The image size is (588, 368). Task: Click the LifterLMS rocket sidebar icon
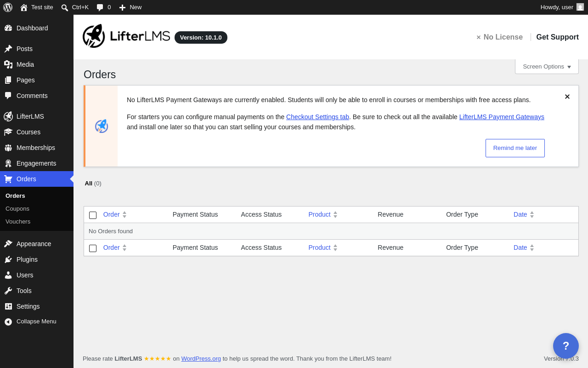(8, 116)
